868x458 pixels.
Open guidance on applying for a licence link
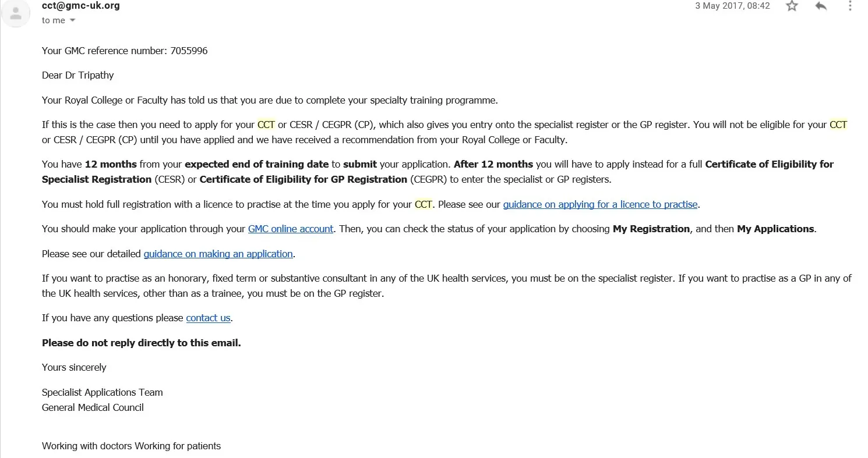coord(600,204)
